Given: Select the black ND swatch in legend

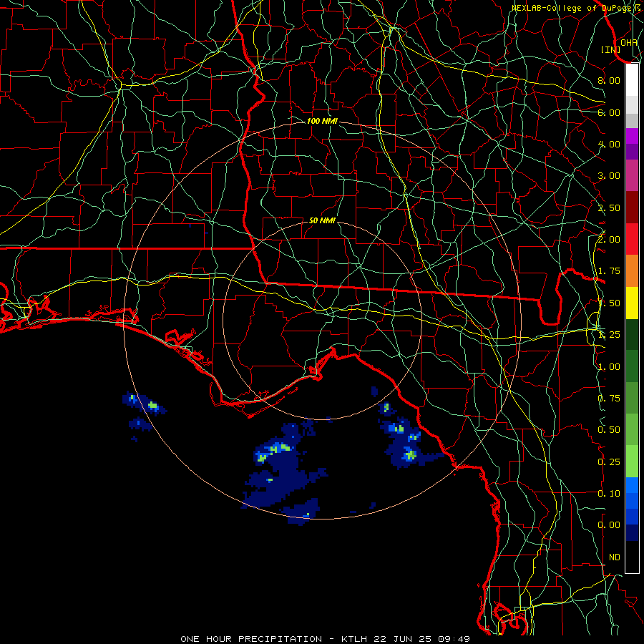Looking at the screenshot, I should [x=632, y=557].
